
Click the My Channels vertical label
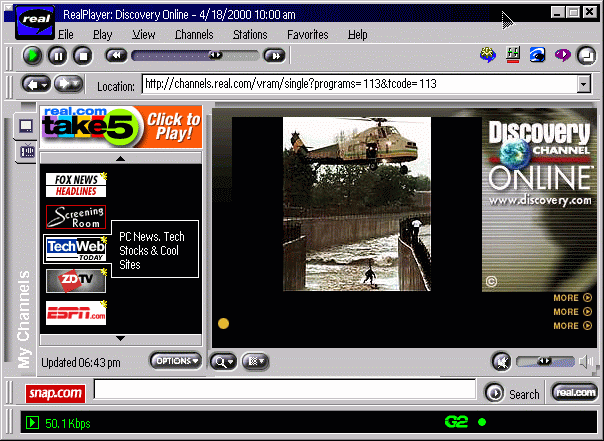(23, 319)
